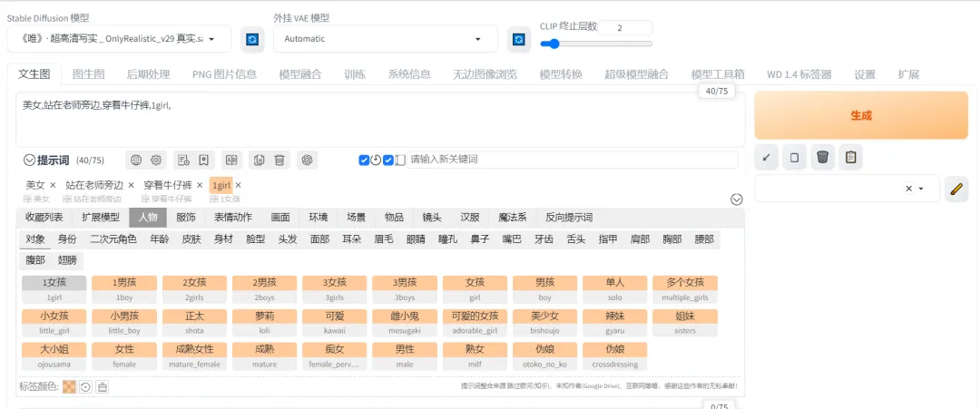Open the 设置 tab
This screenshot has width=980, height=409.
865,74
